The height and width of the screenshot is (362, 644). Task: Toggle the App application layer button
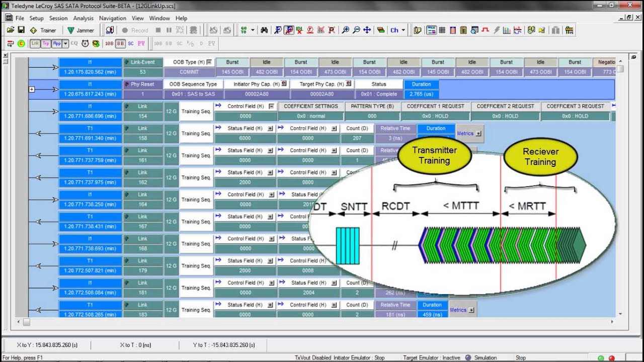[57, 43]
